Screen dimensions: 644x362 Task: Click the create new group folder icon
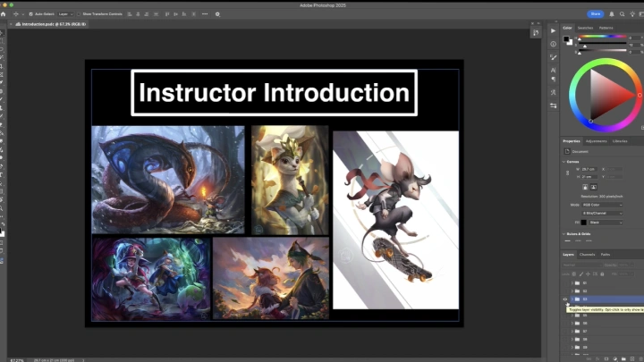(x=623, y=358)
